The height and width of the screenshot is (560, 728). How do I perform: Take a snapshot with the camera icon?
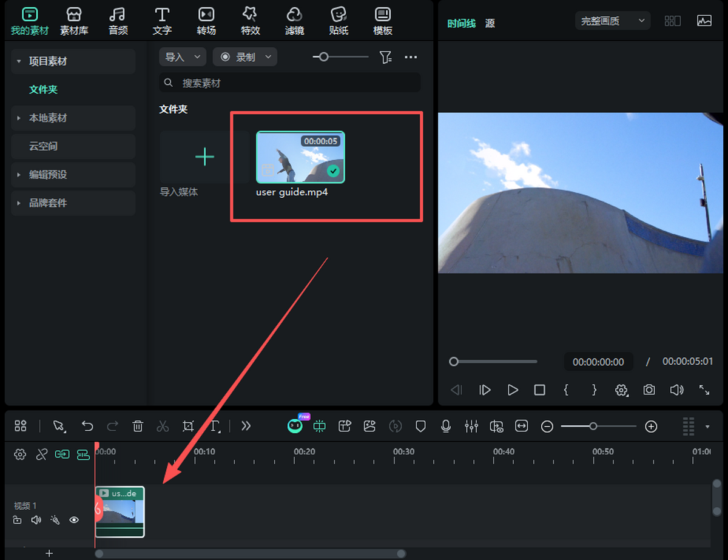coord(649,390)
